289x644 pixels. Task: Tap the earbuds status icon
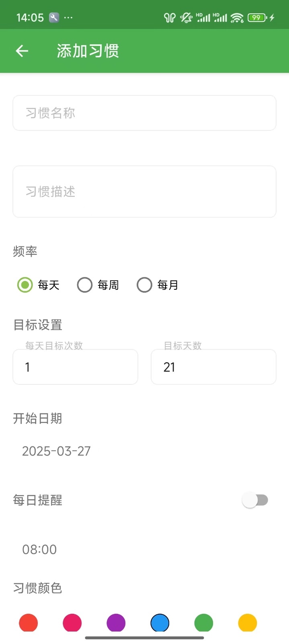(x=170, y=18)
